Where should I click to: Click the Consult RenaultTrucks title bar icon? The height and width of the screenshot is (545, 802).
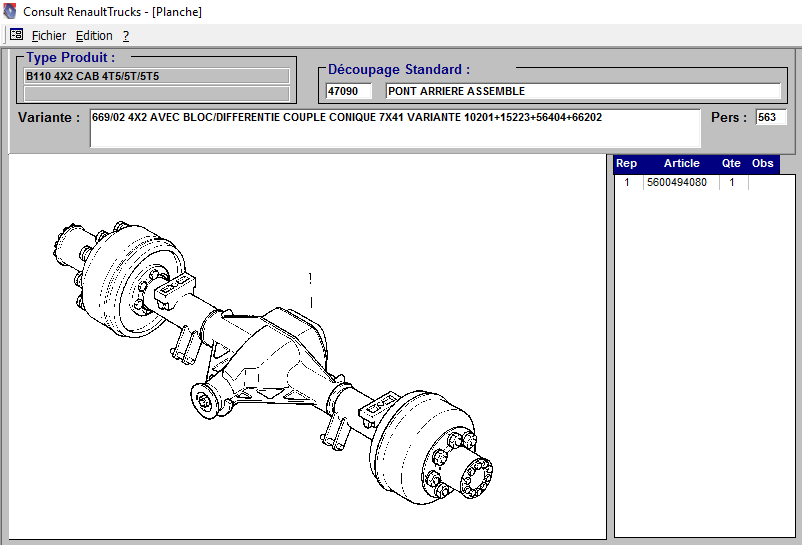(10, 12)
